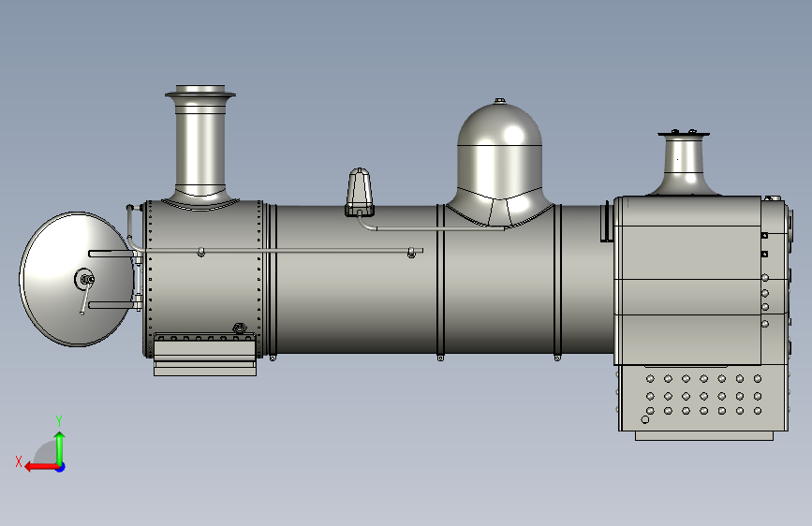The width and height of the screenshot is (812, 526).
Task: Select the open circular smokebox door
Action: point(77,279)
